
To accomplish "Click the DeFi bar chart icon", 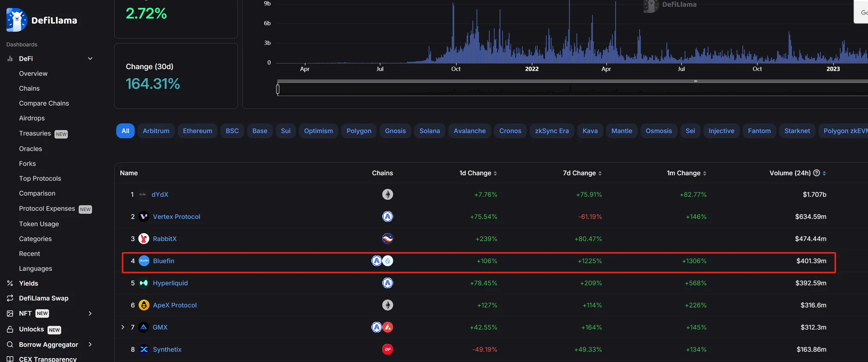I will point(10,59).
